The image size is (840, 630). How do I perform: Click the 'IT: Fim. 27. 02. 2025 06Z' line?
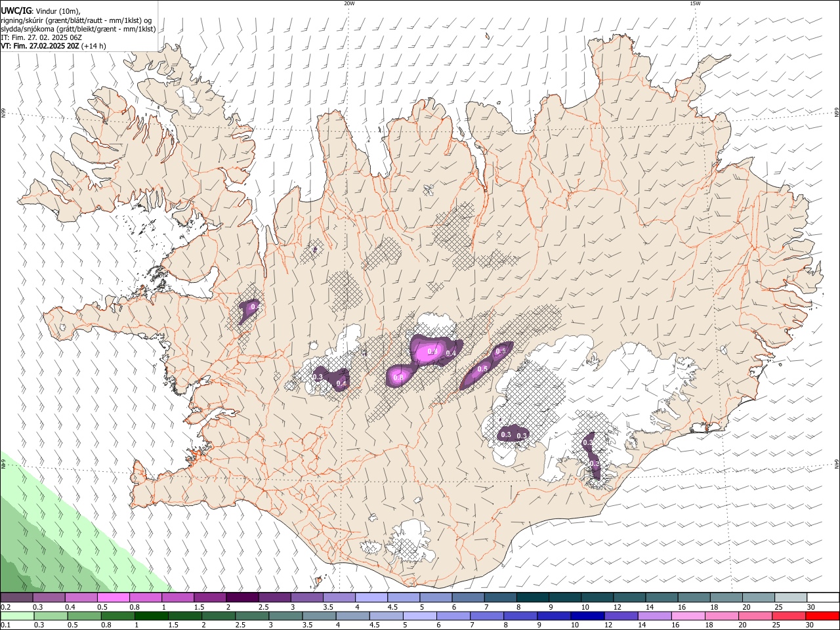click(41, 37)
